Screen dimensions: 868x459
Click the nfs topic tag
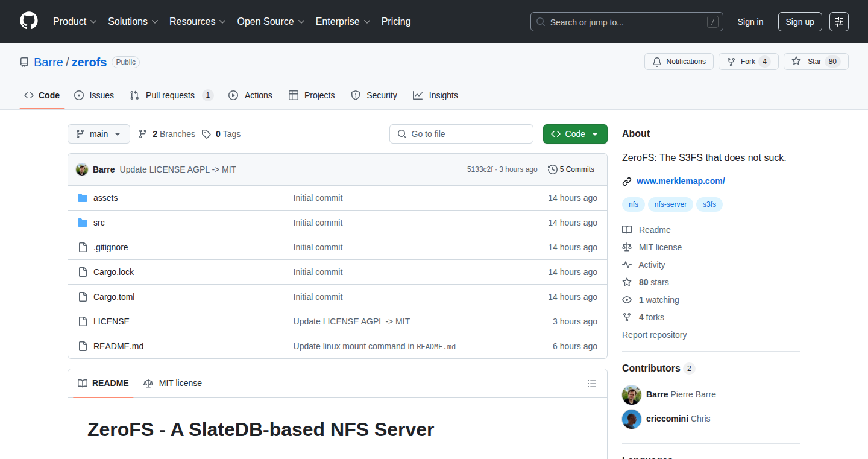pos(634,204)
